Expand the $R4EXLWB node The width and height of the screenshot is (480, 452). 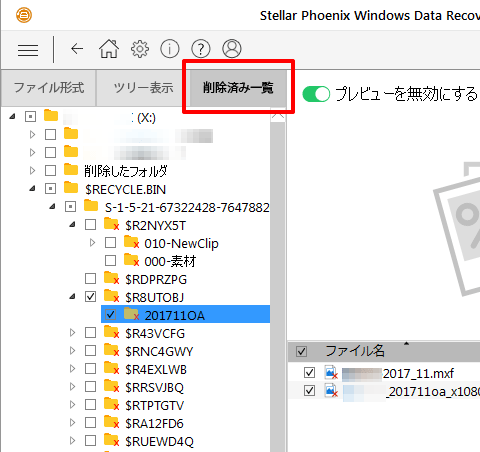[72, 369]
